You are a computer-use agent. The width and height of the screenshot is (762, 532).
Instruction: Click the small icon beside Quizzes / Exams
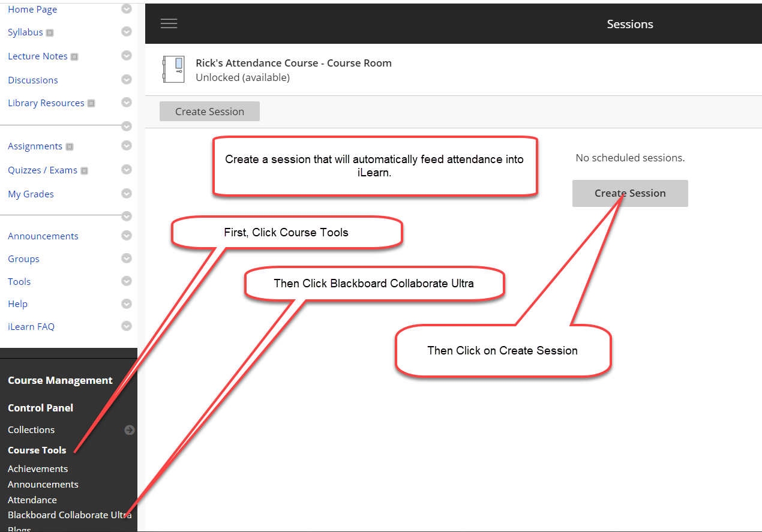coord(84,171)
